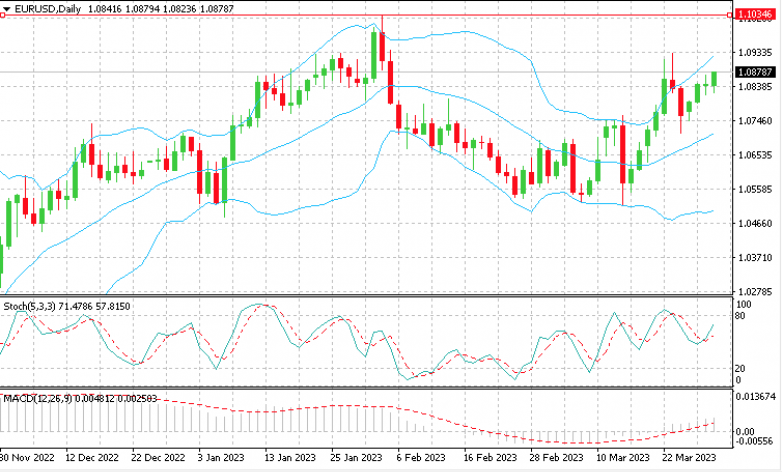Click the 22 Mar 2023 date label
This screenshot has height=472, width=782.
(689, 458)
